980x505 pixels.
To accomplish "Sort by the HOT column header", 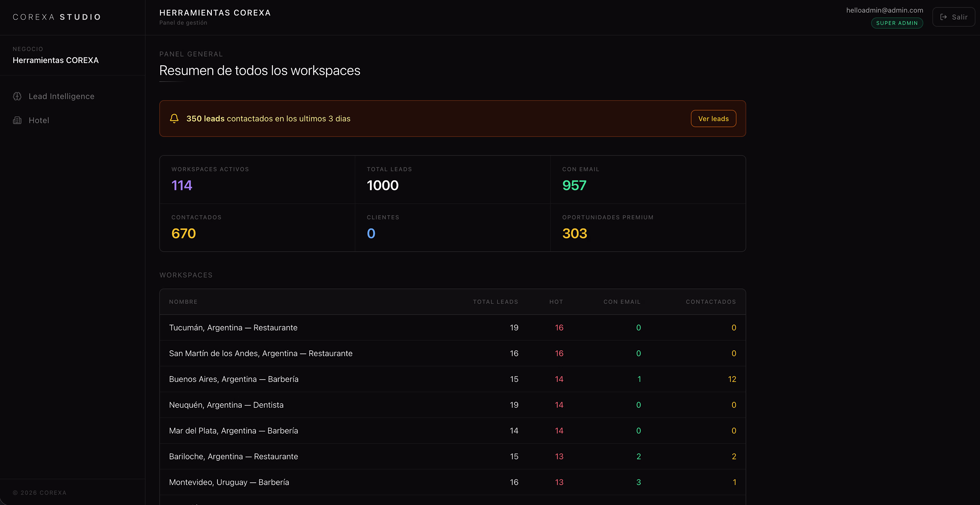I will tap(556, 302).
